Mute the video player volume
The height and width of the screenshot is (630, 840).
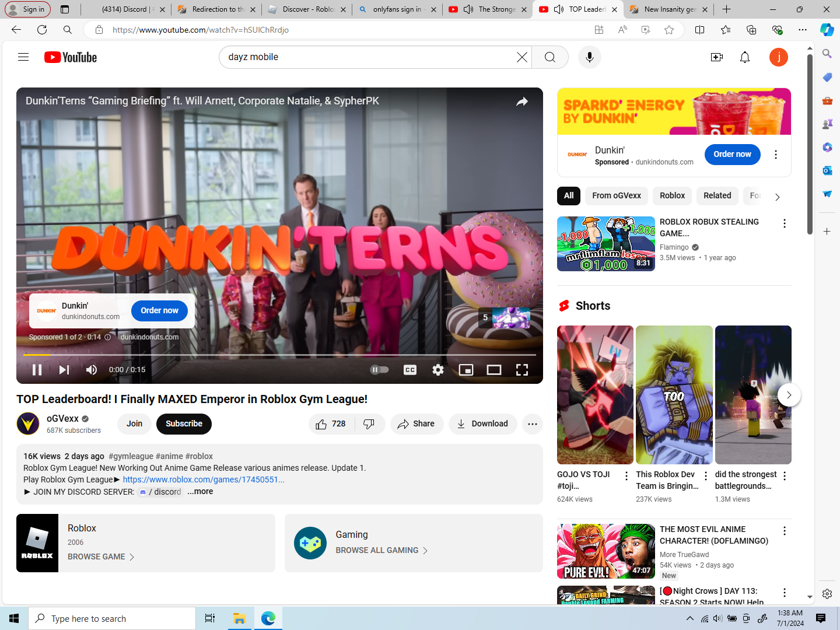tap(92, 370)
